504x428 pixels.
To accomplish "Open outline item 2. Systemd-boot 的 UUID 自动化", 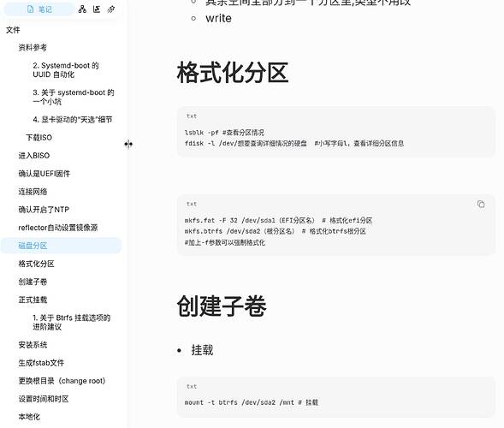I will (66, 70).
